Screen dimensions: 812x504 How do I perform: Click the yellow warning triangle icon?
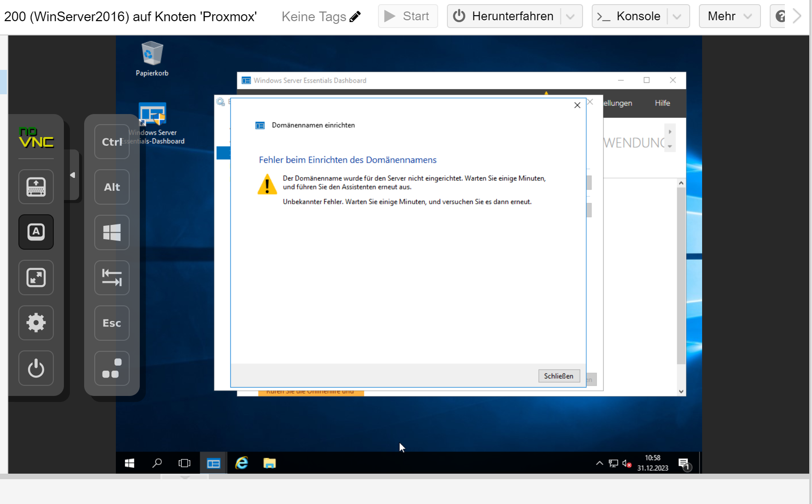[x=267, y=184]
